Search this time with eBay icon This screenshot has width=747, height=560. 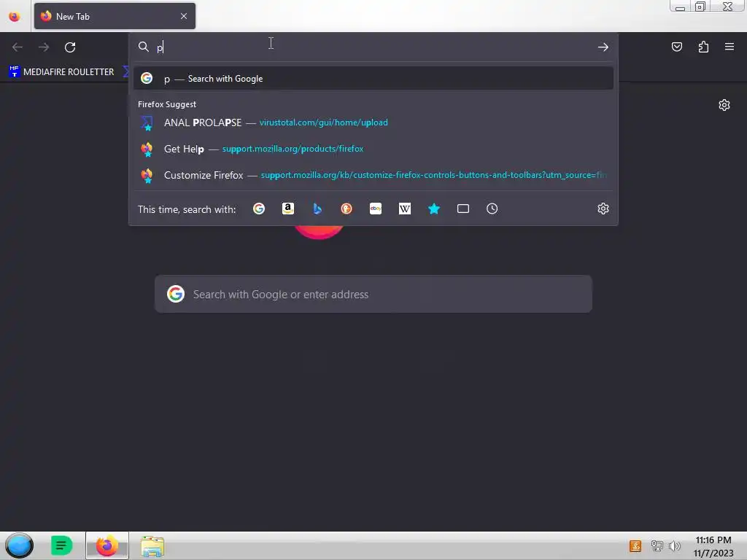[x=376, y=209]
